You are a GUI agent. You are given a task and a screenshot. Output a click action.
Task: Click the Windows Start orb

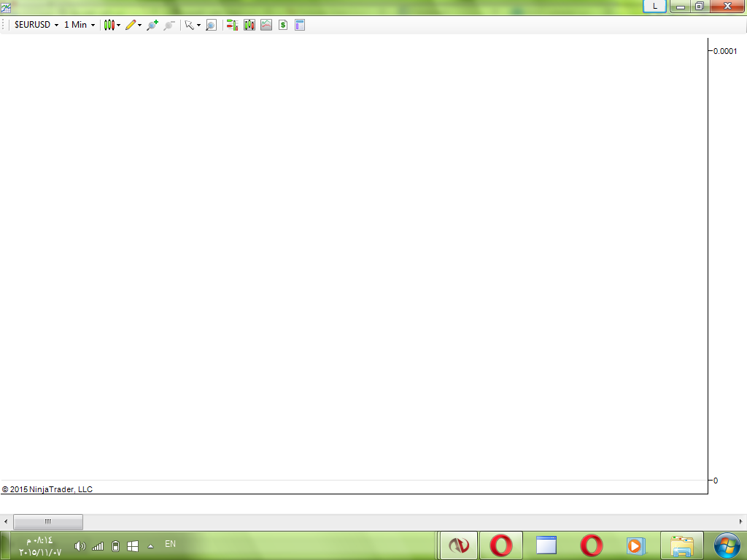click(x=727, y=545)
